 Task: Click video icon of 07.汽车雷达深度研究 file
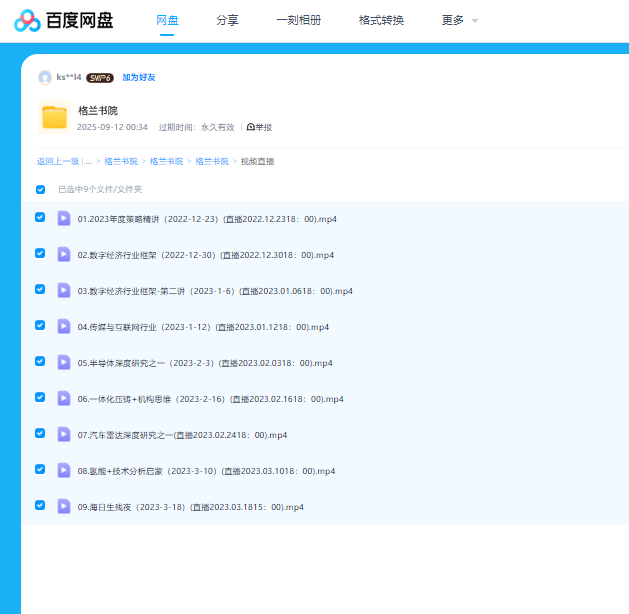64,434
